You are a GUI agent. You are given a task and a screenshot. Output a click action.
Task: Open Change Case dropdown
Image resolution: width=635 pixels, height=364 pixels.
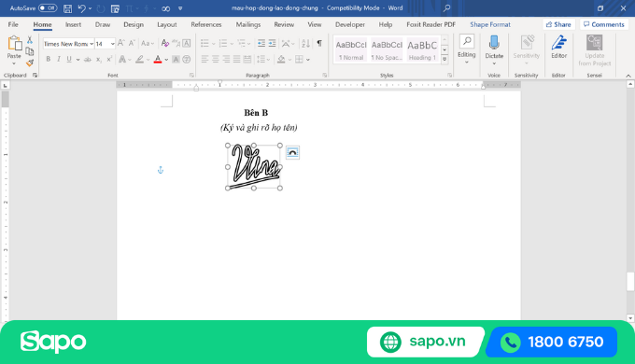pos(148,43)
